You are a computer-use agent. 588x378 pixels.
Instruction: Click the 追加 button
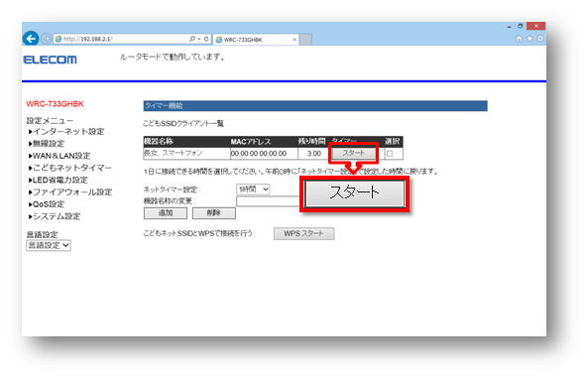coord(166,213)
